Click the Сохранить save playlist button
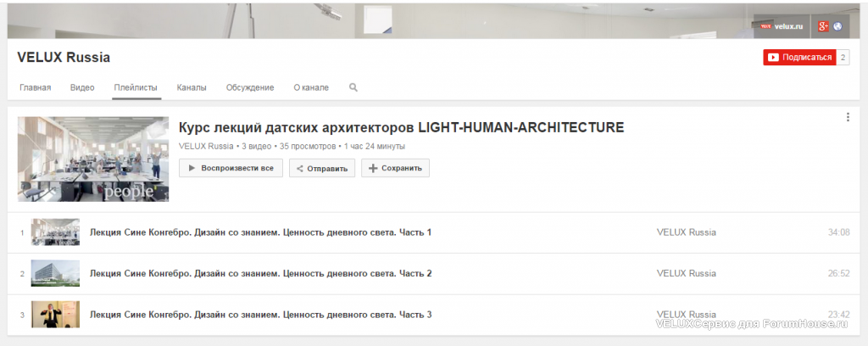Viewport: 868px width, 346px height. pyautogui.click(x=395, y=168)
